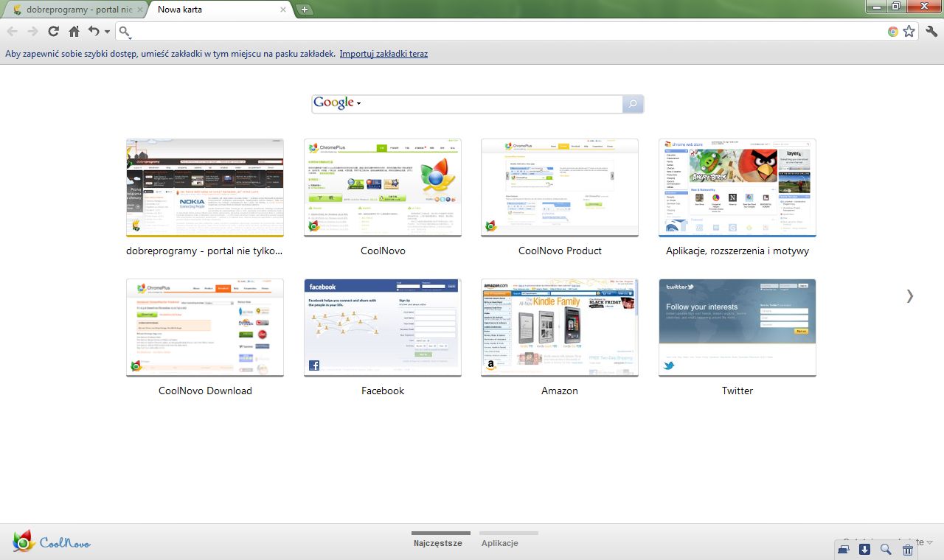Open the CoolNovo Product thumbnail

tap(560, 187)
